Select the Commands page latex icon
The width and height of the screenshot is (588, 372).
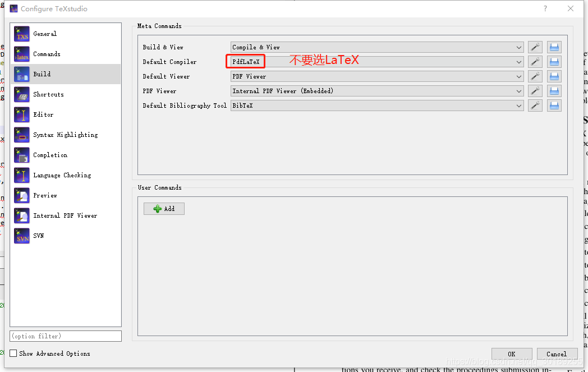pyautogui.click(x=22, y=54)
